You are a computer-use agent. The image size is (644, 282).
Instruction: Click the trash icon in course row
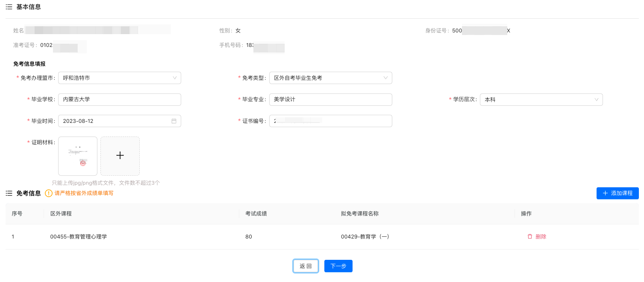pos(530,236)
